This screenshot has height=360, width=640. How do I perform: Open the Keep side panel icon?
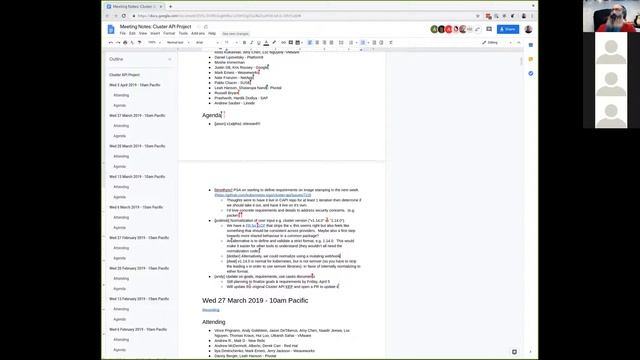coord(531,59)
